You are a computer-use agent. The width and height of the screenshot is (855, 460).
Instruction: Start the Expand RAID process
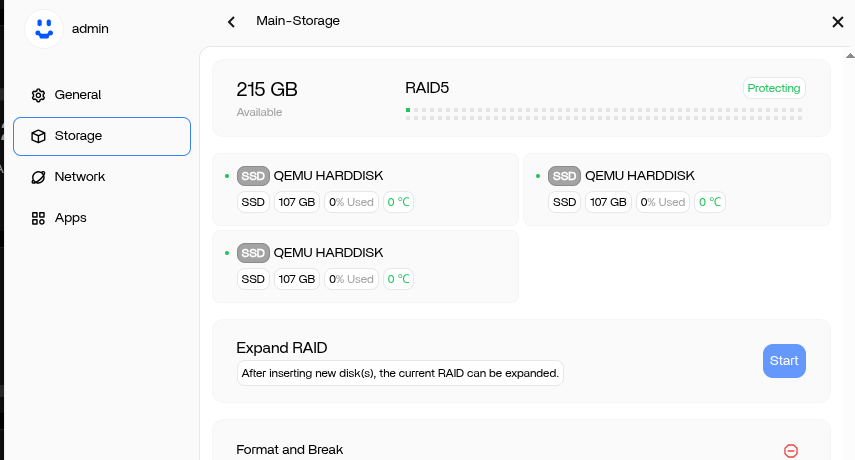coord(784,361)
